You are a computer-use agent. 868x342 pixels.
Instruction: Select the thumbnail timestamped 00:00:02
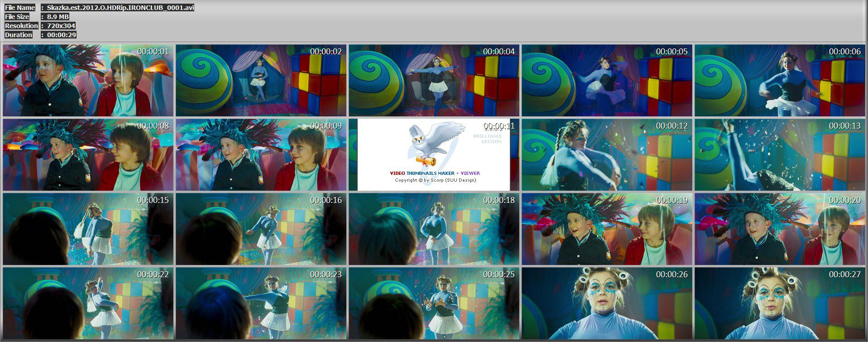click(261, 80)
